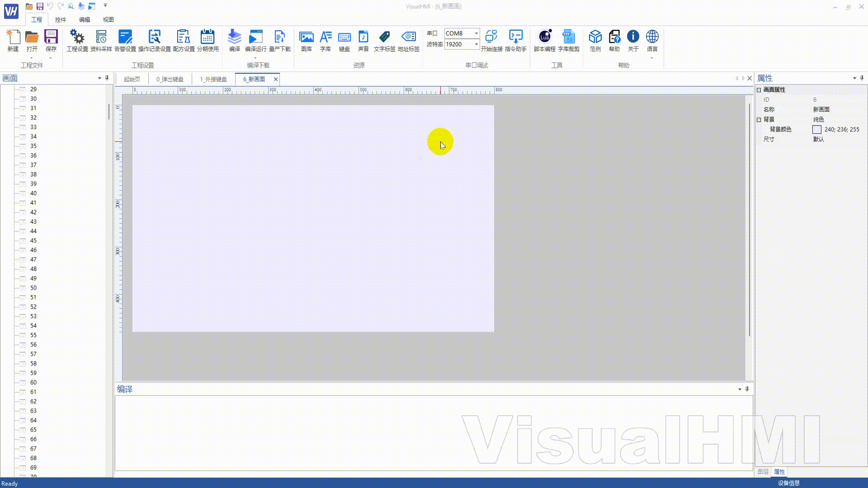Close the 6_新画面 tab
868x488 pixels.
pyautogui.click(x=276, y=79)
